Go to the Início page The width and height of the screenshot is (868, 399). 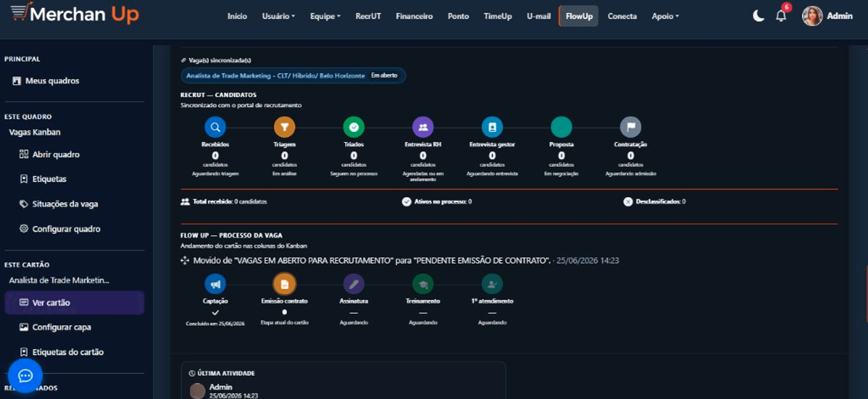[237, 16]
